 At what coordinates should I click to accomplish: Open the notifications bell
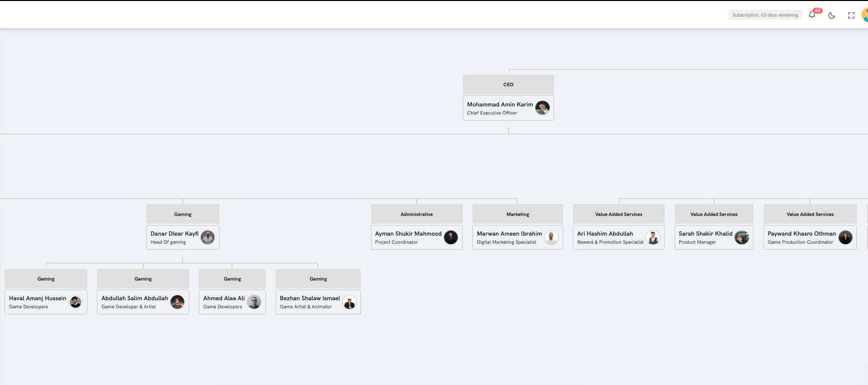[x=812, y=15]
